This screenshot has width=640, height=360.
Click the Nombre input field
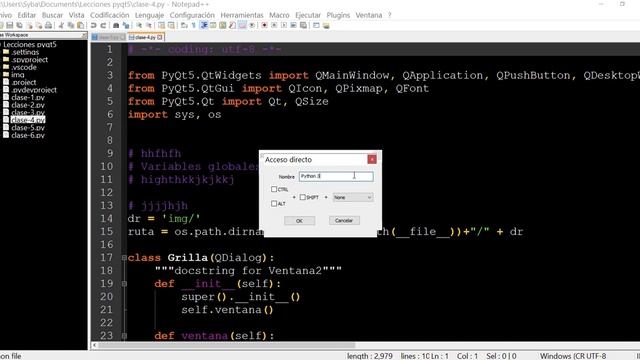click(336, 176)
